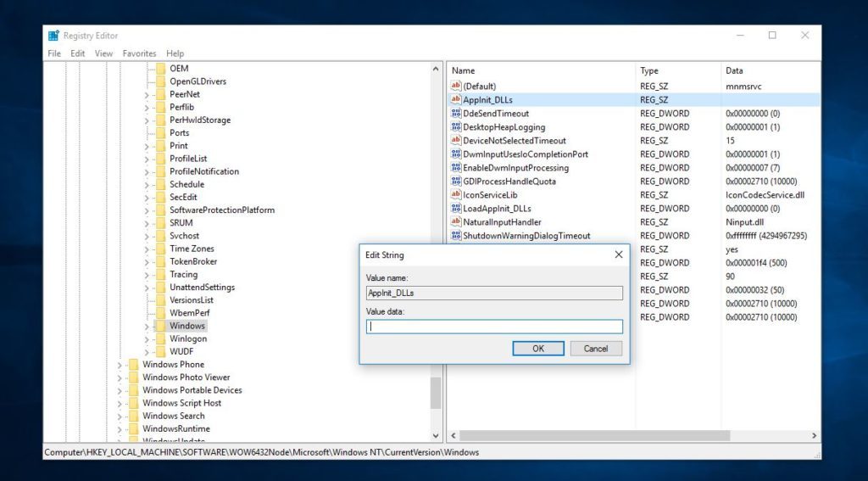Screen dimensions: 868x481
Task: Click the Ports folder icon
Action: coord(160,133)
